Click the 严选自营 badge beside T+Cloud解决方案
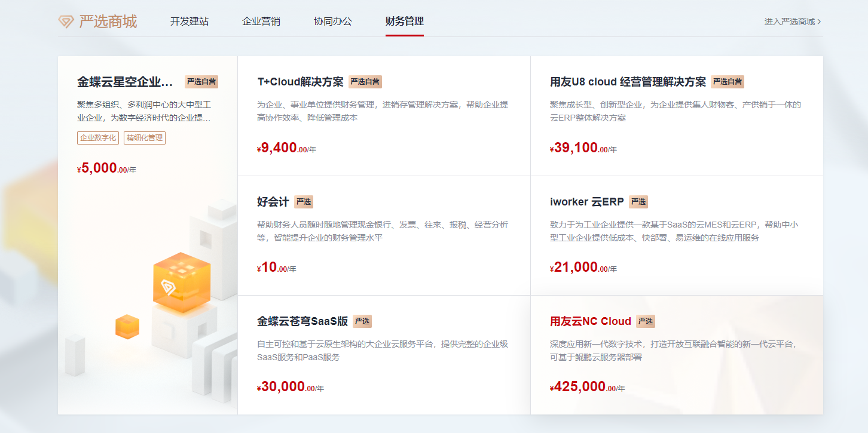Viewport: 868px width, 433px height. [365, 82]
